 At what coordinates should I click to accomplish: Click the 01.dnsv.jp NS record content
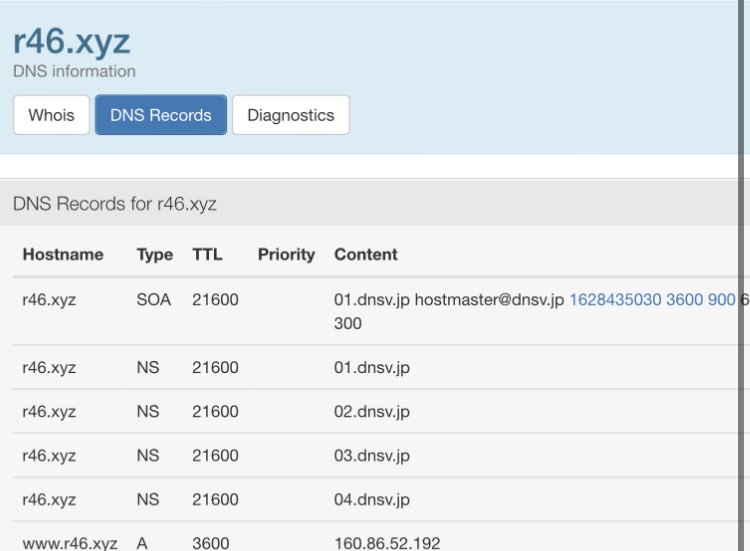(372, 367)
